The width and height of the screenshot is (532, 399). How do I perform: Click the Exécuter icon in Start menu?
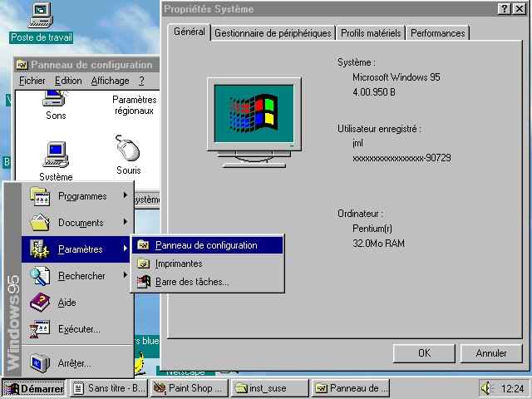point(40,329)
